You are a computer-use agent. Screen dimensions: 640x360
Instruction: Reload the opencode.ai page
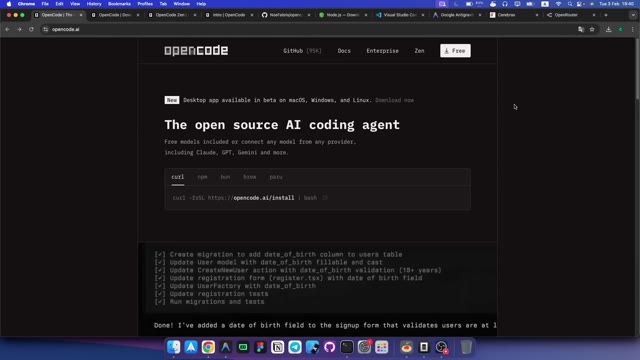click(31, 29)
